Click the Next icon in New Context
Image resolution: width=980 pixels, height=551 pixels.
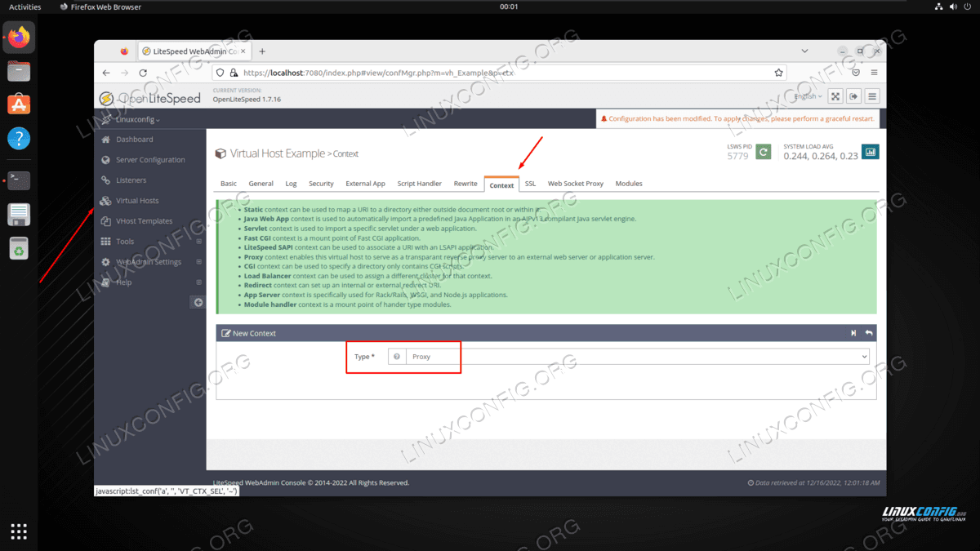coord(853,333)
